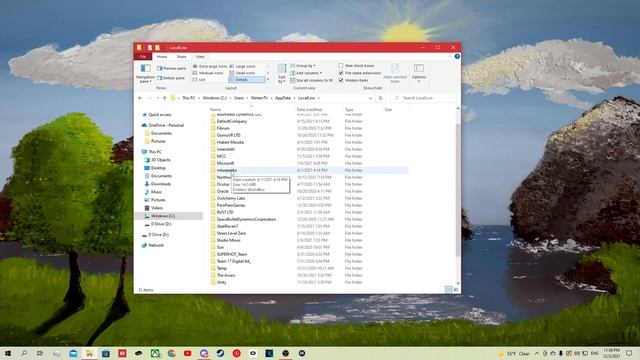Click AppData in address breadcrumb

point(283,98)
